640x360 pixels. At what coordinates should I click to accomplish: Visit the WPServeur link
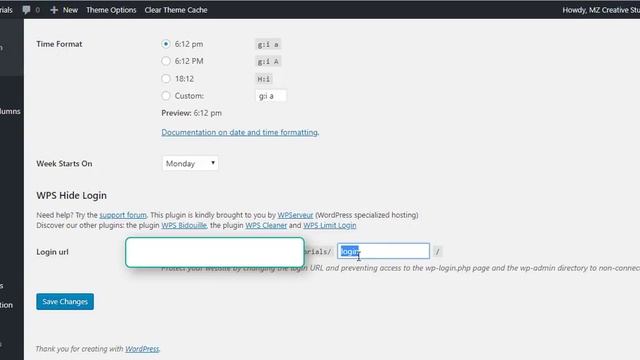tap(295, 215)
